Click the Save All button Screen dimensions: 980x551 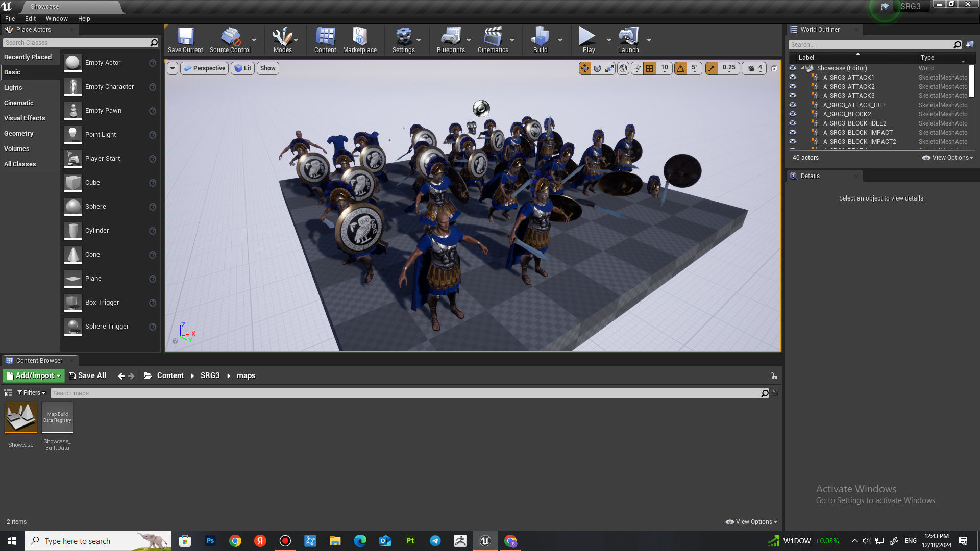pos(87,375)
